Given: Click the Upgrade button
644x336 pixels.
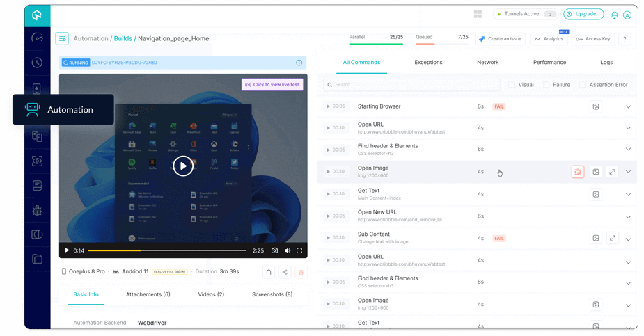Looking at the screenshot, I should pos(583,14).
